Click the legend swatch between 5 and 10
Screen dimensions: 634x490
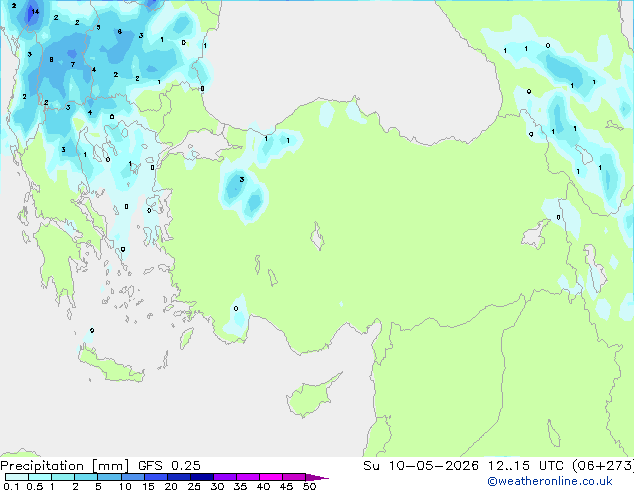pos(109,477)
